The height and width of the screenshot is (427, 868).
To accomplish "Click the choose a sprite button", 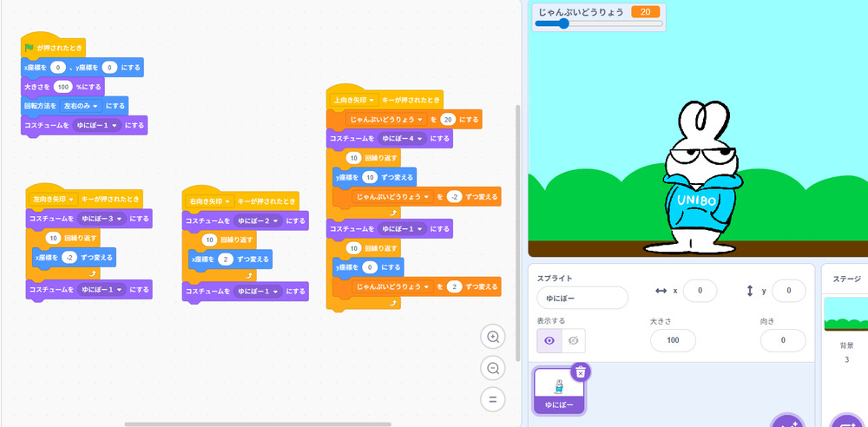I will 787,422.
